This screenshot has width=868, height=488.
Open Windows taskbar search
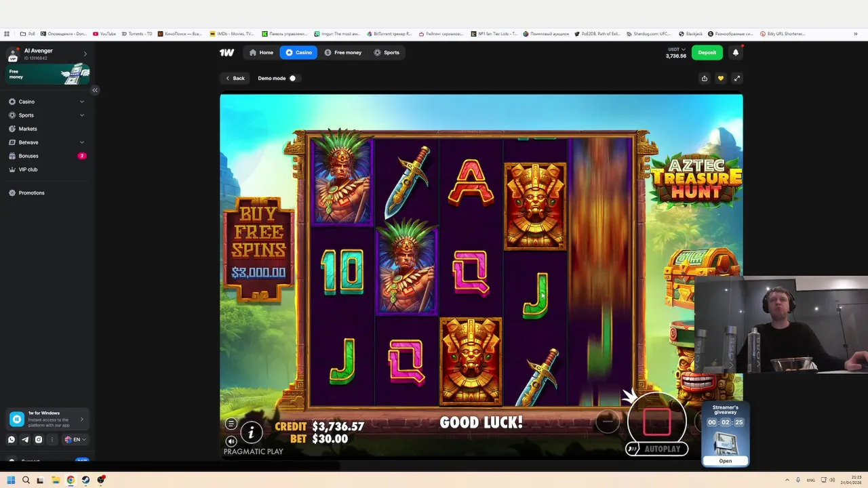click(26, 480)
